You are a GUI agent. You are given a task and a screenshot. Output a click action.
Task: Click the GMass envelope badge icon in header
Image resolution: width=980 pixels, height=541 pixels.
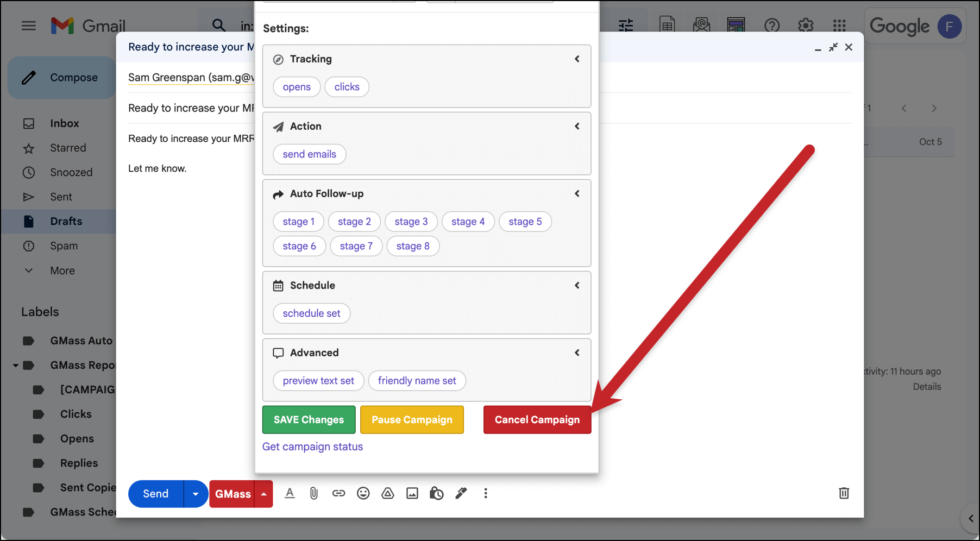(701, 25)
